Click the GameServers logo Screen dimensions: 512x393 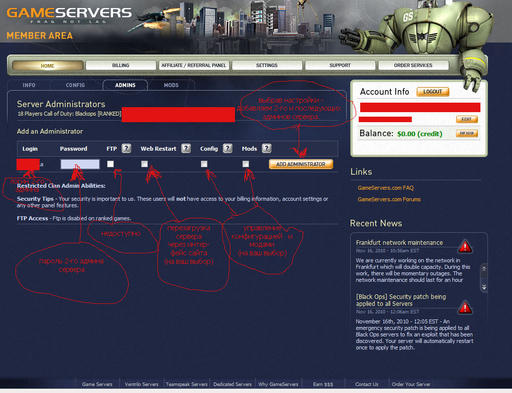click(69, 15)
